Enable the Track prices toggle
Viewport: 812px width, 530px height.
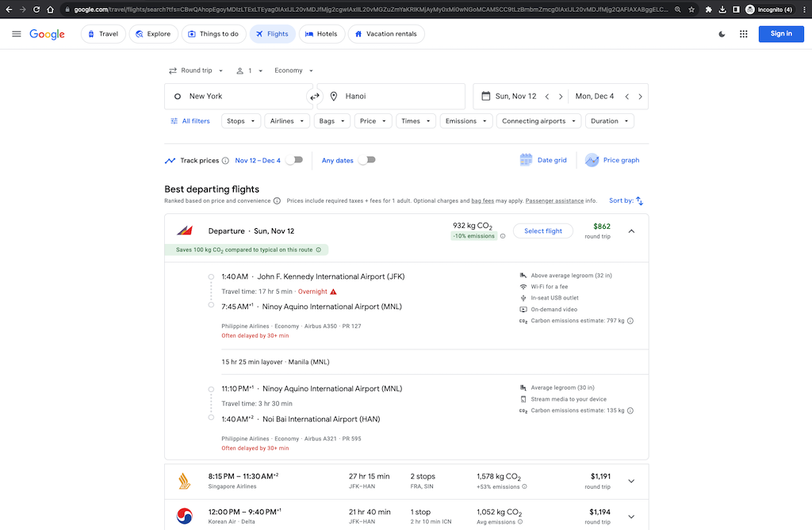293,159
